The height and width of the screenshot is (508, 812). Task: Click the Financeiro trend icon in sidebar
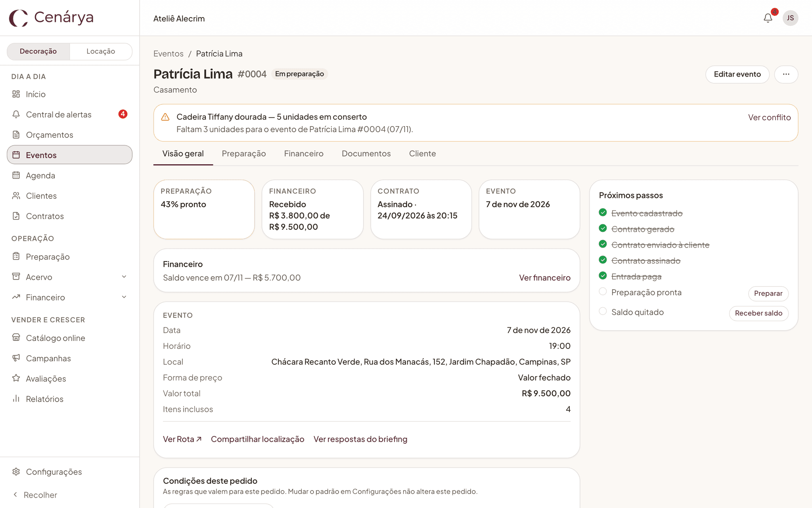coord(16,297)
